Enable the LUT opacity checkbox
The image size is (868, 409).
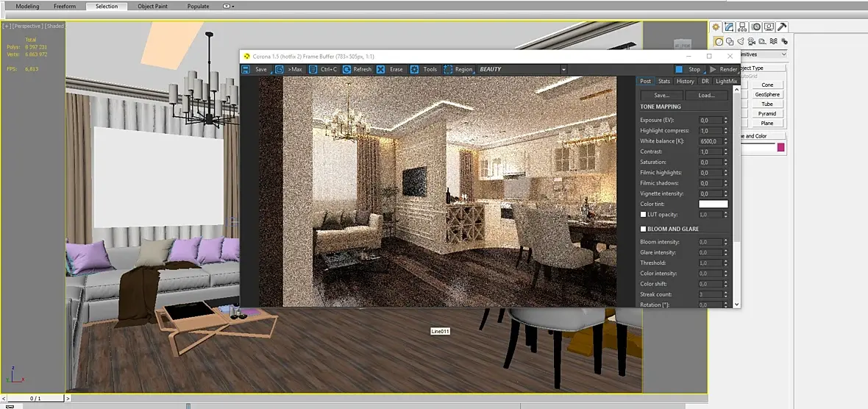(x=643, y=214)
